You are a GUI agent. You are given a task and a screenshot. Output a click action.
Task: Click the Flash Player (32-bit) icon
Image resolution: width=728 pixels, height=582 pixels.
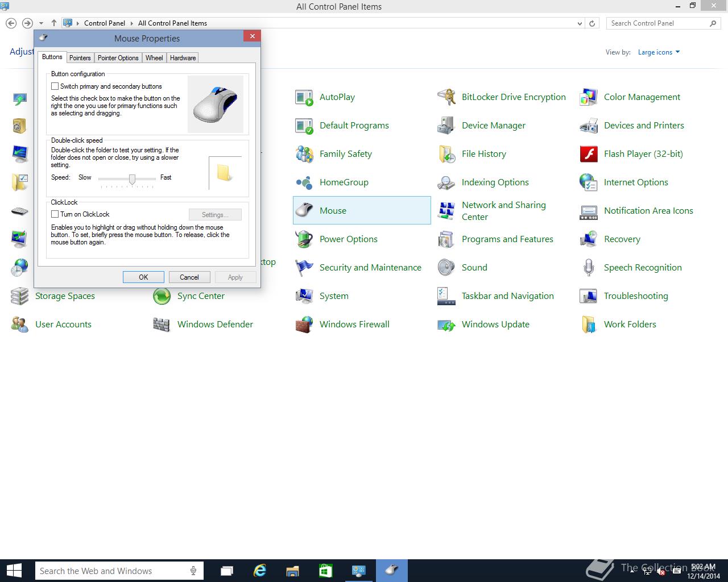pos(589,154)
